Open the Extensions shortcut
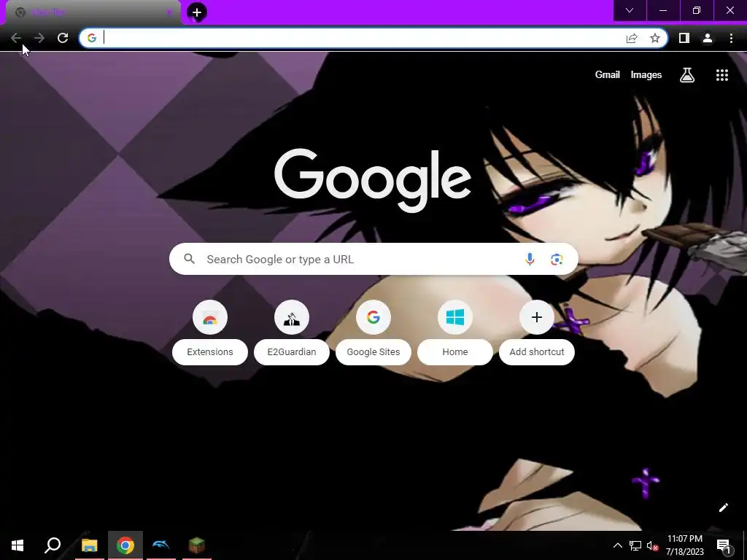747x560 pixels. (209, 332)
